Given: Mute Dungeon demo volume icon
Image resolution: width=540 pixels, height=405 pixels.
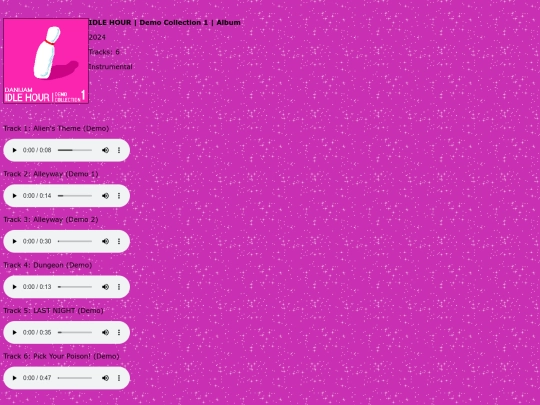Looking at the screenshot, I should click(105, 287).
